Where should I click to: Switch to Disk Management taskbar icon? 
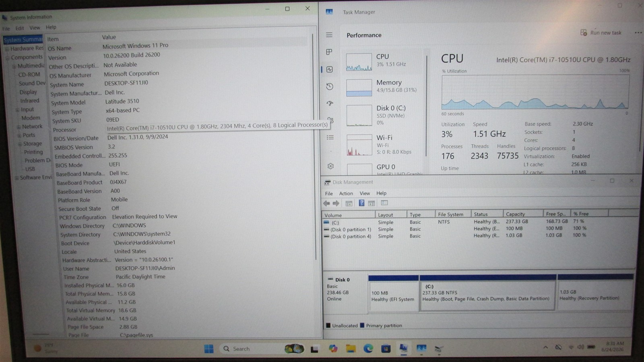[x=439, y=349]
